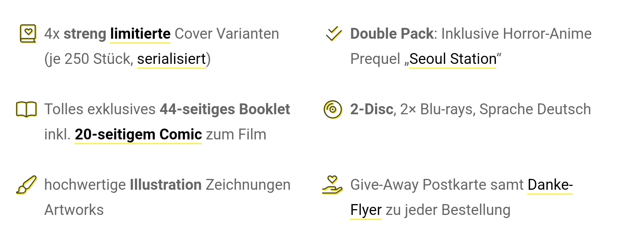Click the paintbrush Illustration icon
The image size is (644, 237).
[26, 185]
